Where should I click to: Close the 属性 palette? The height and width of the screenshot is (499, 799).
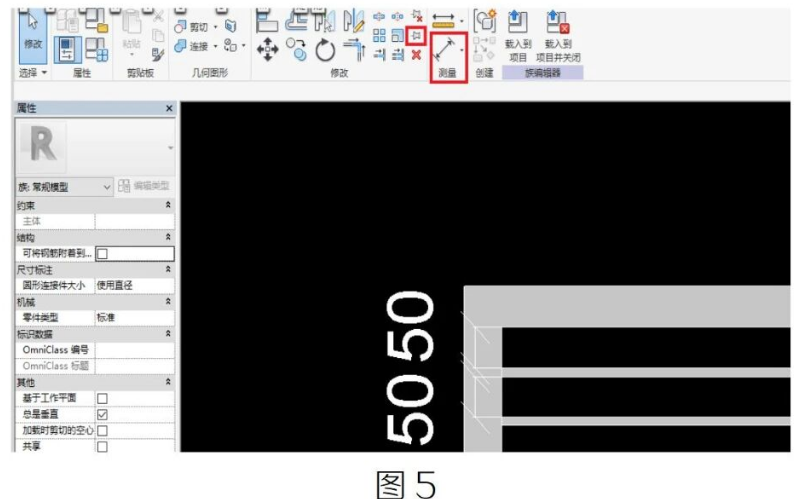coord(169,108)
